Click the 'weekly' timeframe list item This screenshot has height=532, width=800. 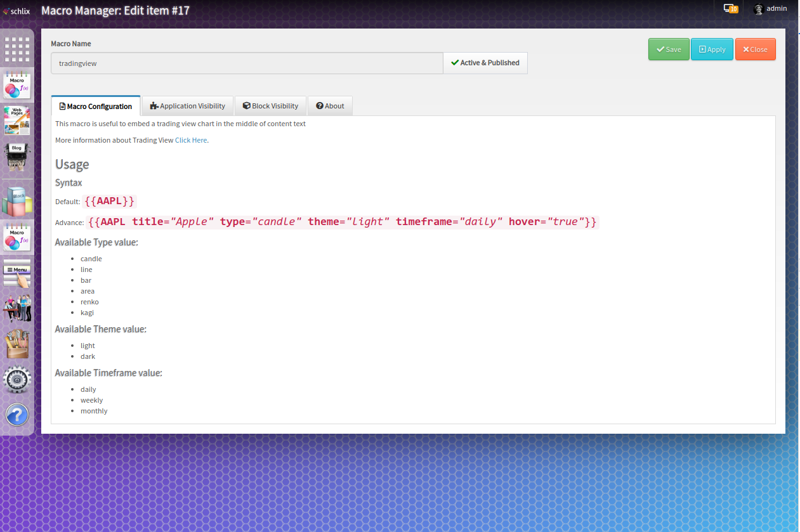pos(91,400)
